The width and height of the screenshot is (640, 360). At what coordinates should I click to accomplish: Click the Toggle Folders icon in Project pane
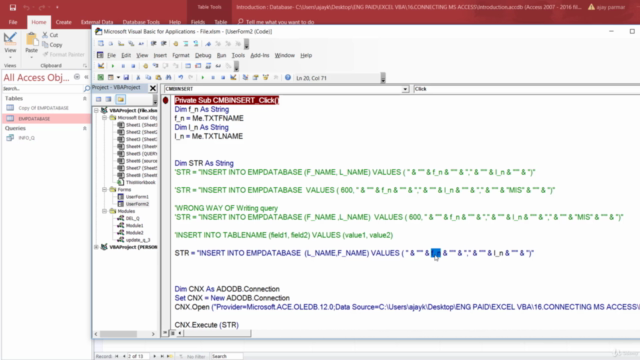coord(120,99)
